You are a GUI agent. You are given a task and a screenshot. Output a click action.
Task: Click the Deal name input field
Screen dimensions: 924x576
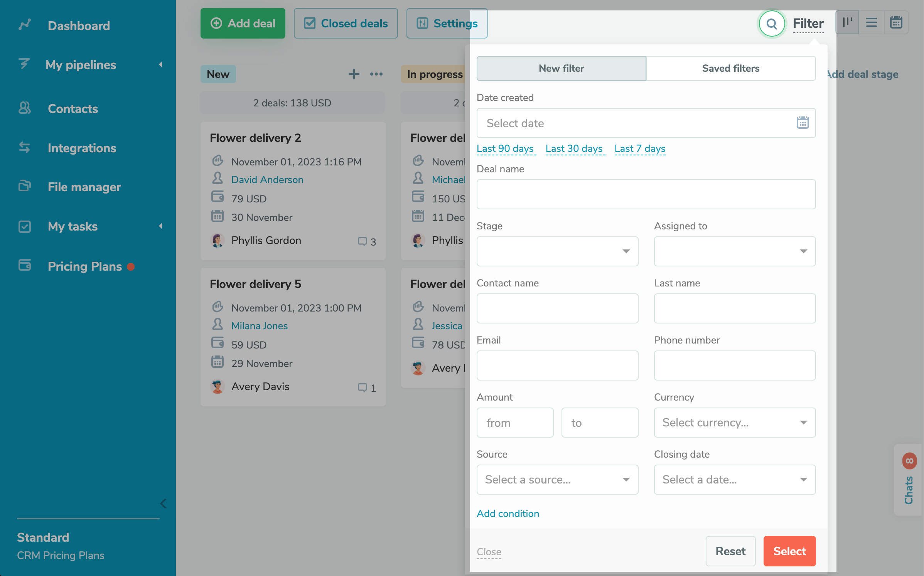click(646, 194)
